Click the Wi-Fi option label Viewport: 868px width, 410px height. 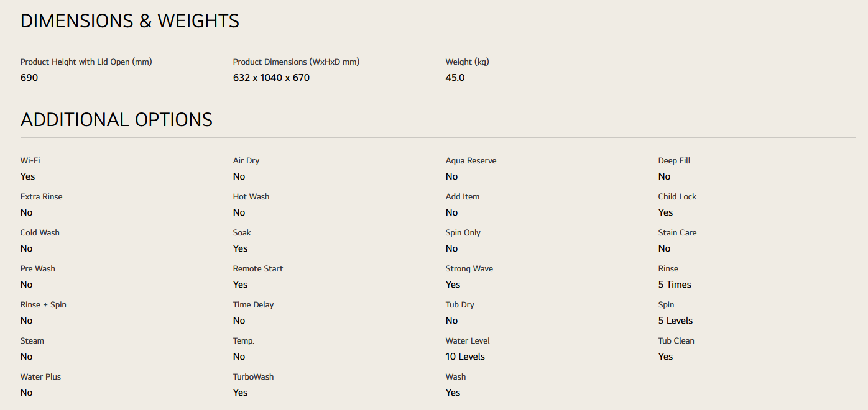click(30, 160)
